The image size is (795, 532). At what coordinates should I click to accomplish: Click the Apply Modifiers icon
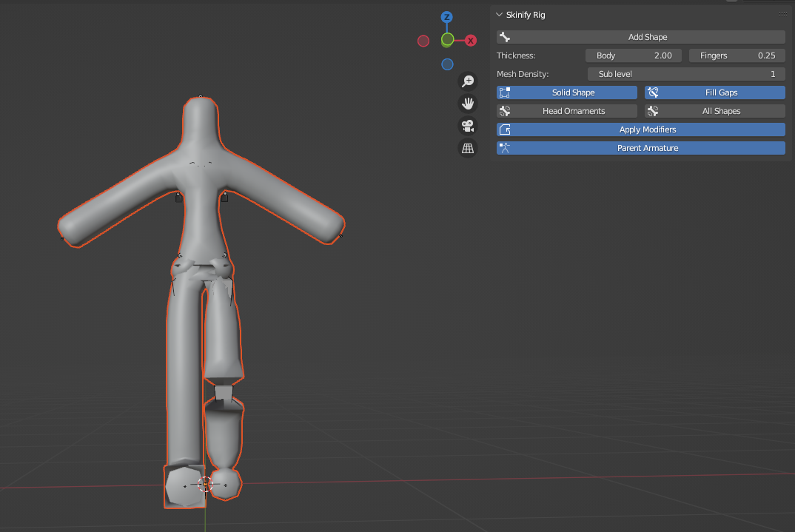tap(505, 129)
